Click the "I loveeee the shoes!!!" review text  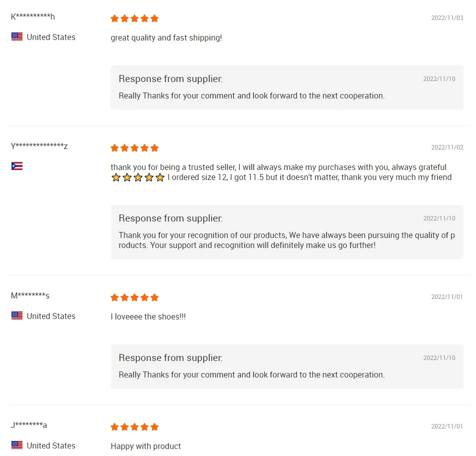148,317
